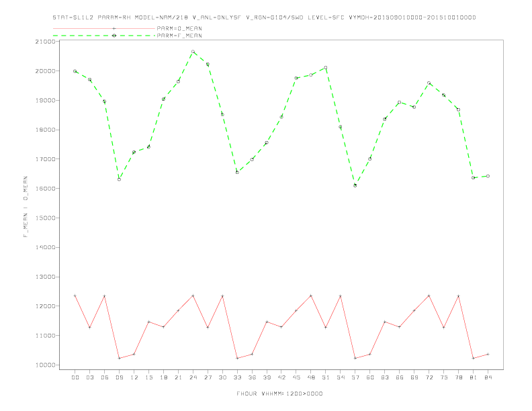Click the 16000 y-axis tick label

pyautogui.click(x=45, y=189)
